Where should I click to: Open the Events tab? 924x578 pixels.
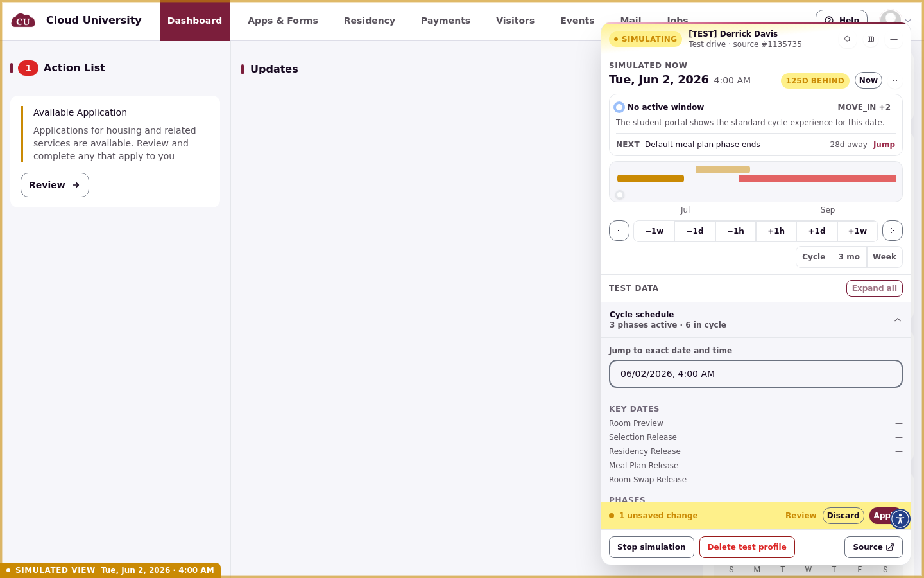click(577, 21)
